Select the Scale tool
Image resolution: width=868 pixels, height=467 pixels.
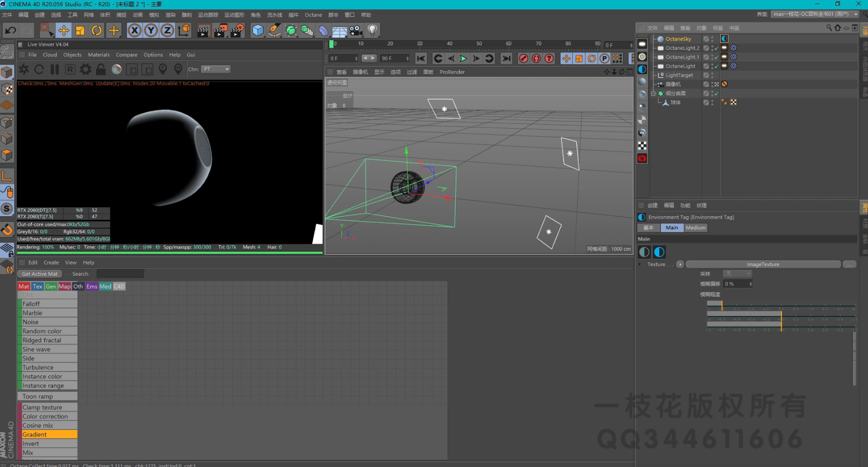click(80, 31)
